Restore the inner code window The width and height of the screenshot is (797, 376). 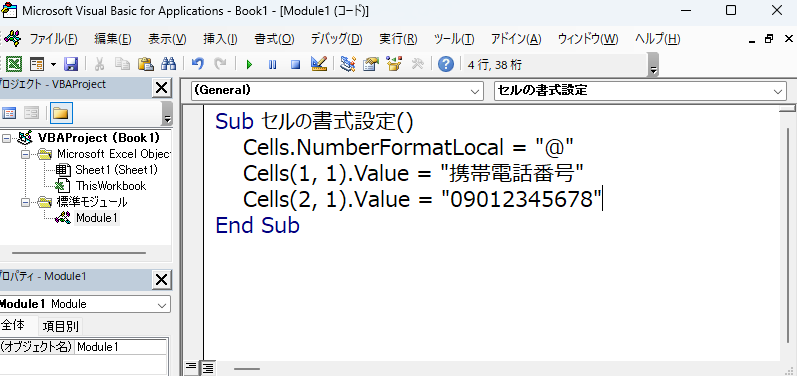click(769, 39)
